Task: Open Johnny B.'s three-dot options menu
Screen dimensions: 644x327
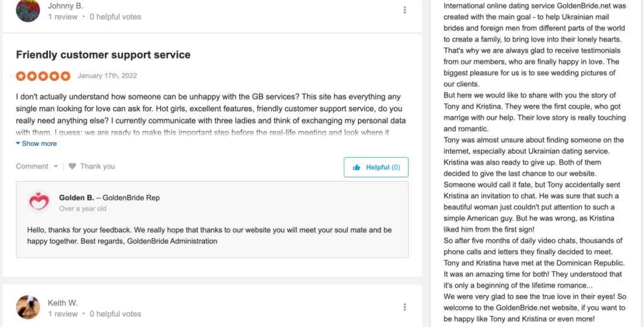Action: pyautogui.click(x=405, y=10)
